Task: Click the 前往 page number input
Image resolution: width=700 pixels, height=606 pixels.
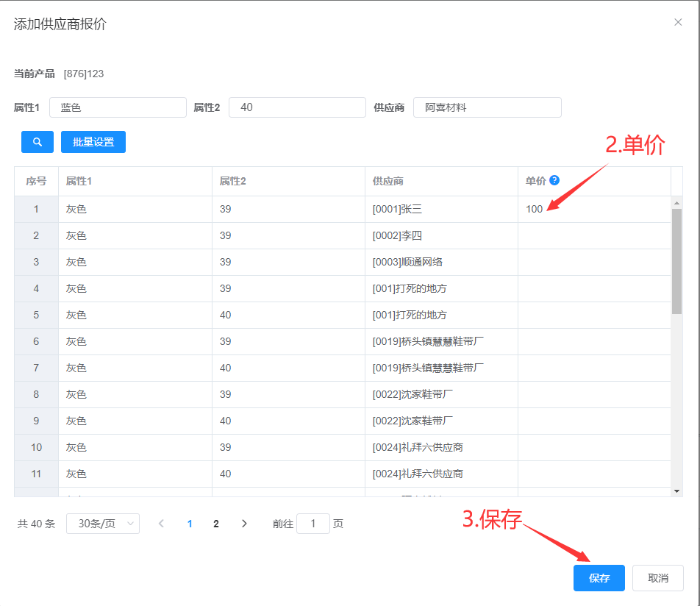Action: (x=313, y=524)
